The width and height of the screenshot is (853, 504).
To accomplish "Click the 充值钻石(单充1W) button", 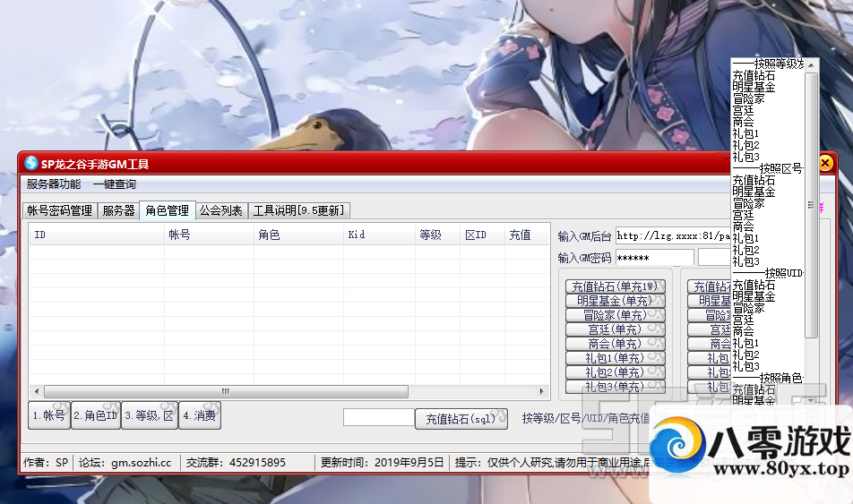I will [616, 286].
